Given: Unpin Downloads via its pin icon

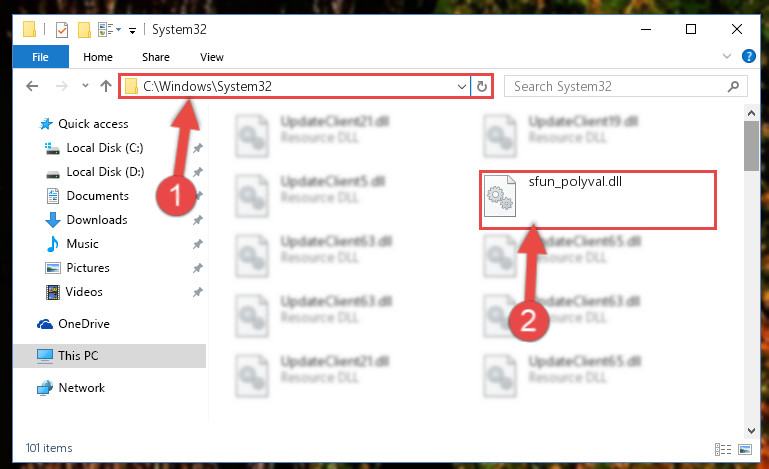Looking at the screenshot, I should (x=198, y=220).
